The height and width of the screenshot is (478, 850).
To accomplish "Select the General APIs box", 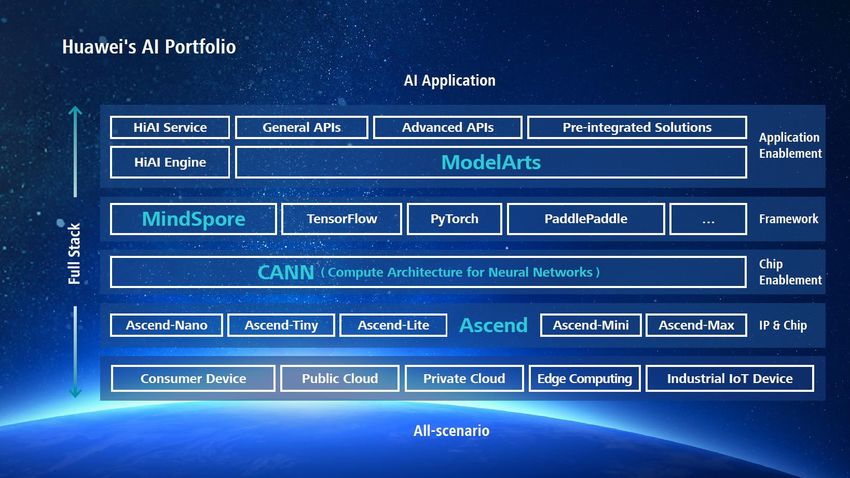I will [301, 127].
